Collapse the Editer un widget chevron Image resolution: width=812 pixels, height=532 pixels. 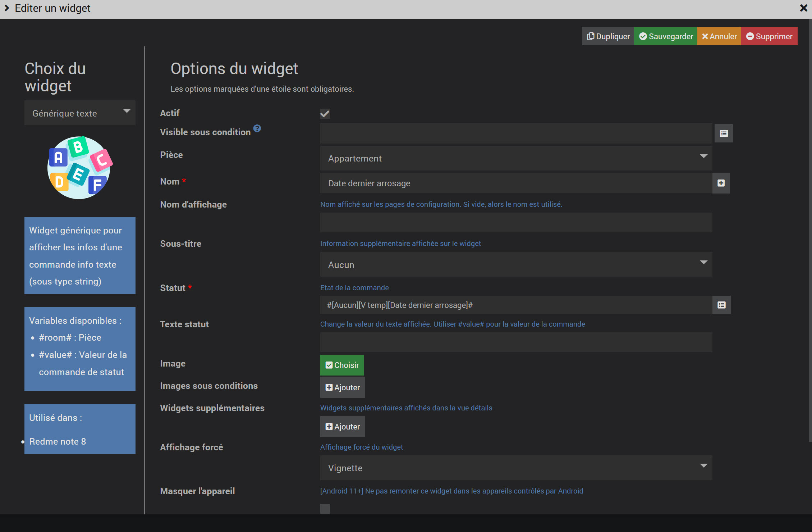coord(7,8)
